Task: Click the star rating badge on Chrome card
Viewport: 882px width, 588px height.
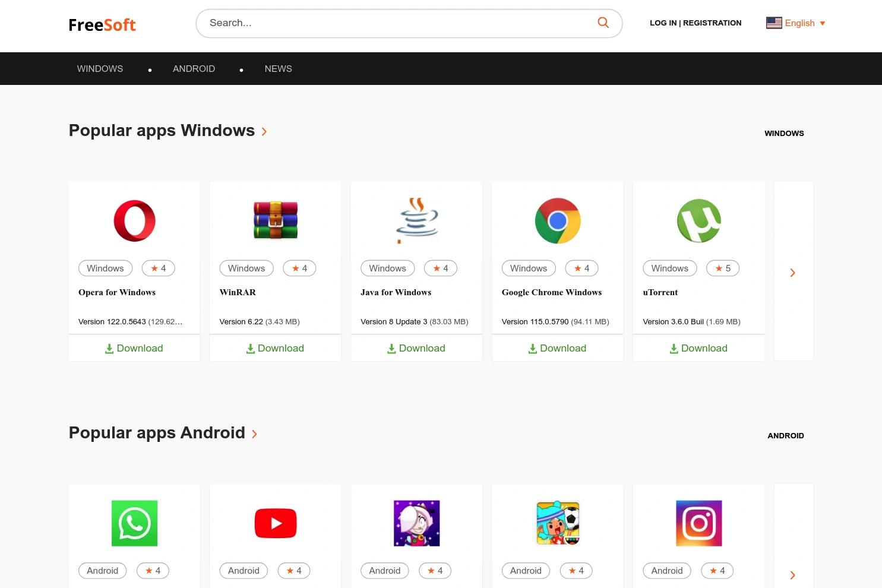Action: [x=581, y=268]
